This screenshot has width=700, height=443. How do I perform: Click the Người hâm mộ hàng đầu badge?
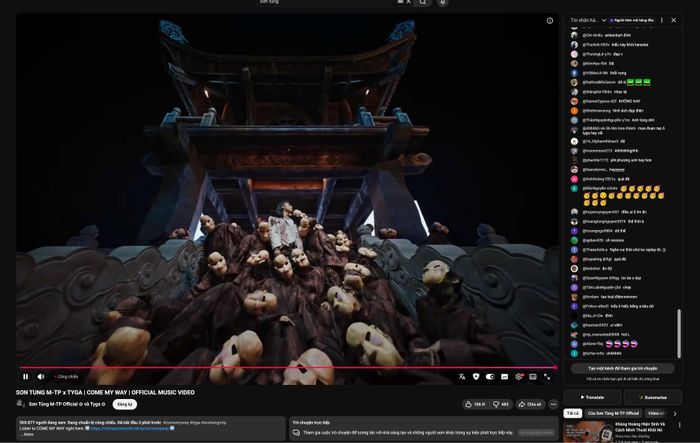632,20
